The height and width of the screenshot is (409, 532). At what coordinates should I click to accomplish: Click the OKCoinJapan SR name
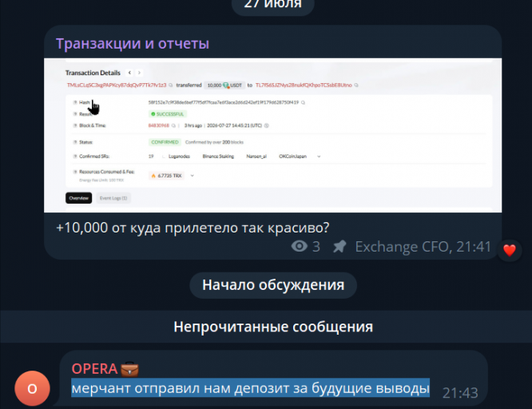click(x=293, y=157)
